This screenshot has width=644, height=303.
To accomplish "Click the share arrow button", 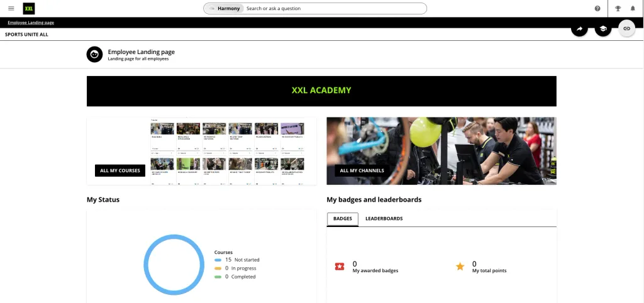I will pos(579,29).
